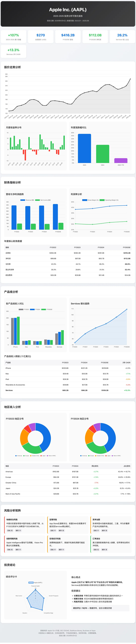
Task: Click the iPad FY2024 value $26.7B
Action: (85, 379)
